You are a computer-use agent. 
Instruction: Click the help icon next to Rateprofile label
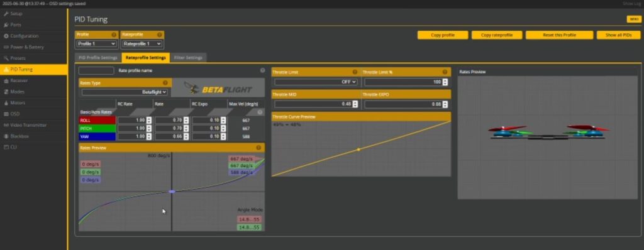coord(159,35)
